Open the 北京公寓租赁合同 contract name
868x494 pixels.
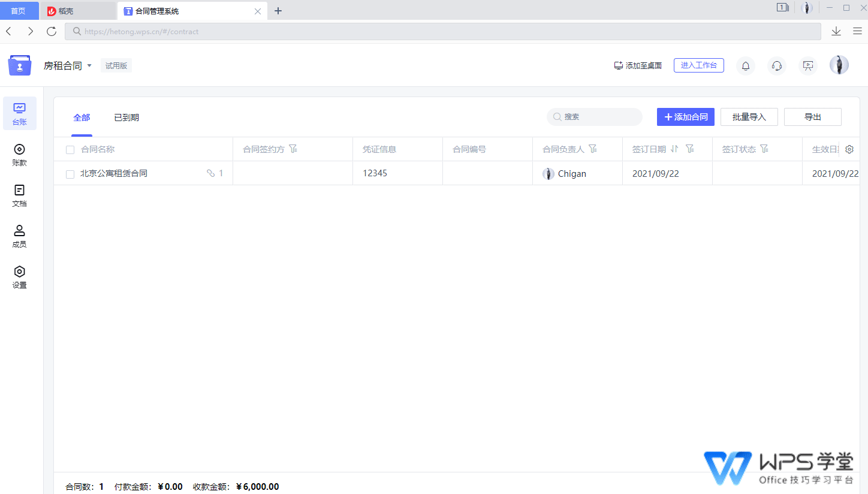pos(114,173)
